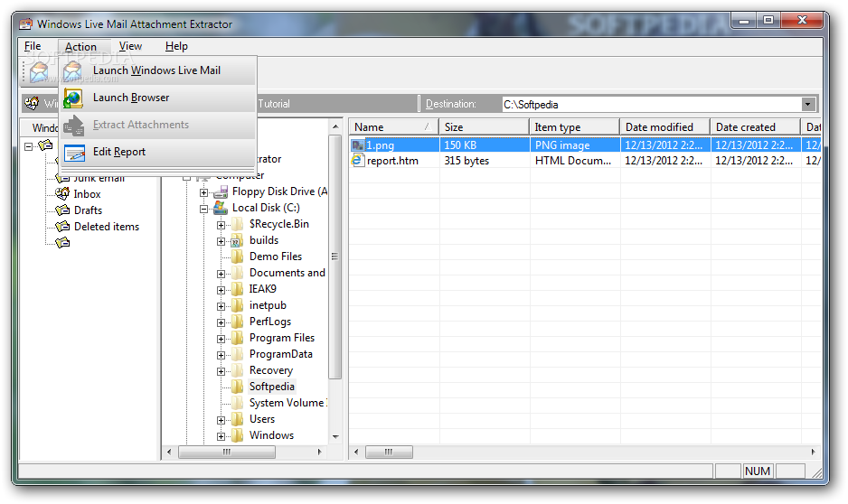Sort by Date modified column header

[x=664, y=127]
